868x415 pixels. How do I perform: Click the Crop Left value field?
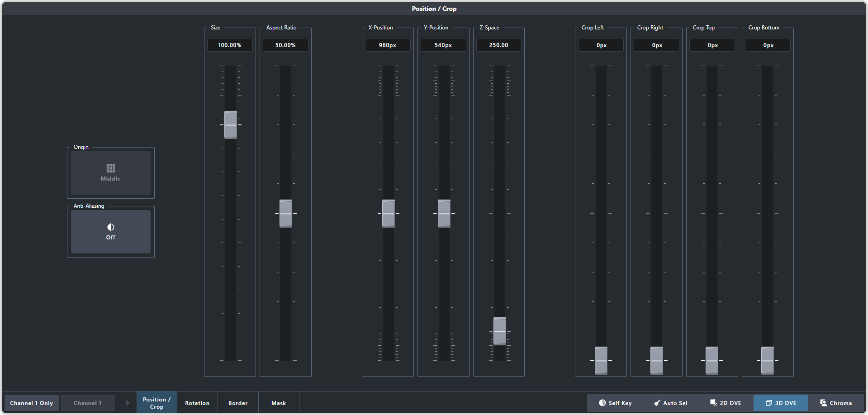[x=601, y=45]
